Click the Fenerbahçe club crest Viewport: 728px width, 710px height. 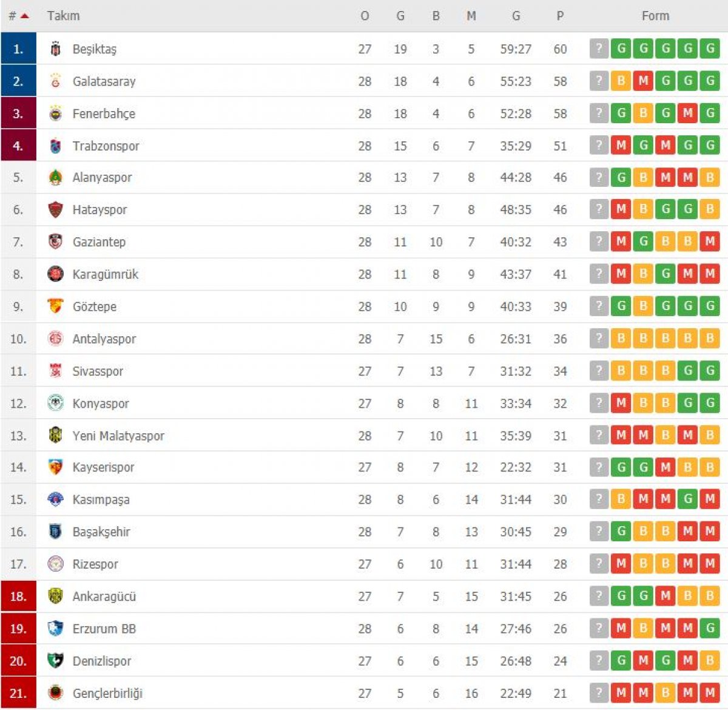click(x=55, y=113)
